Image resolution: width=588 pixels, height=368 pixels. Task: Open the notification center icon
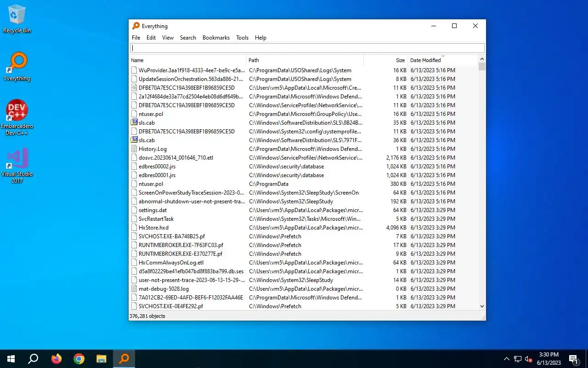point(574,359)
